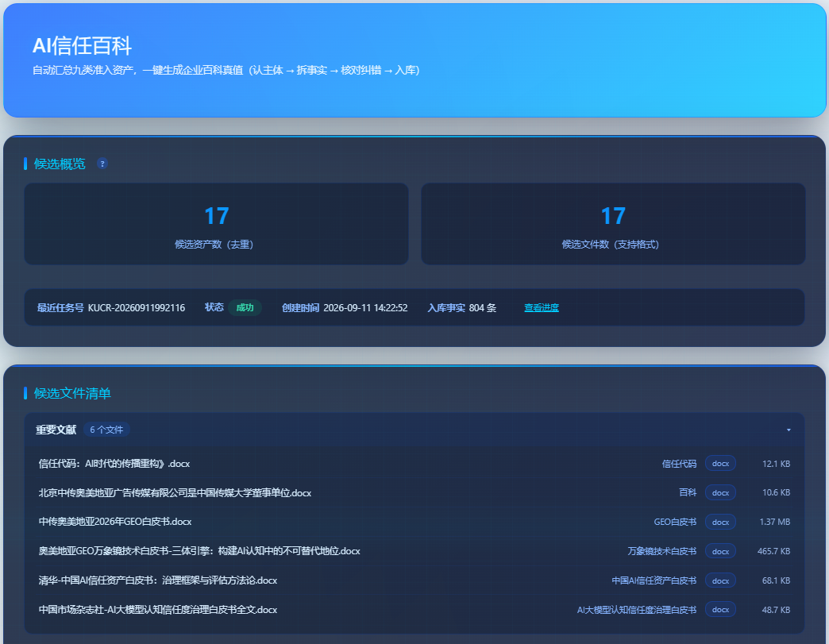This screenshot has height=644, width=829.
Task: Click the 465.7 KB file size
Action: tap(773, 551)
